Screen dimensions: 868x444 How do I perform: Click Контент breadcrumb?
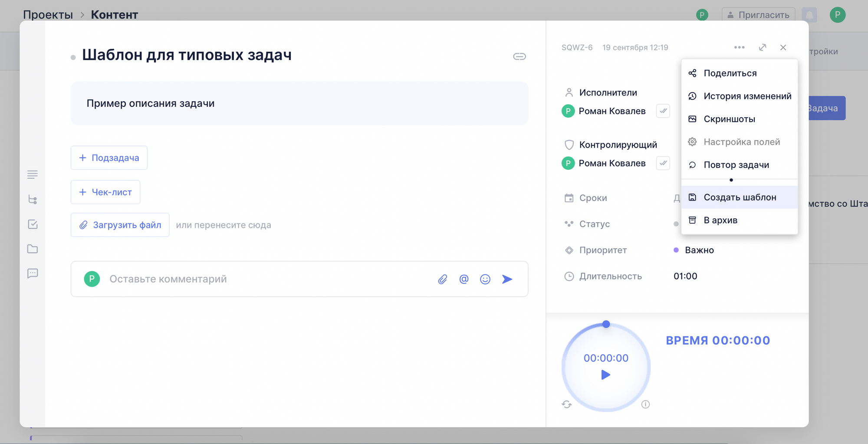click(115, 15)
